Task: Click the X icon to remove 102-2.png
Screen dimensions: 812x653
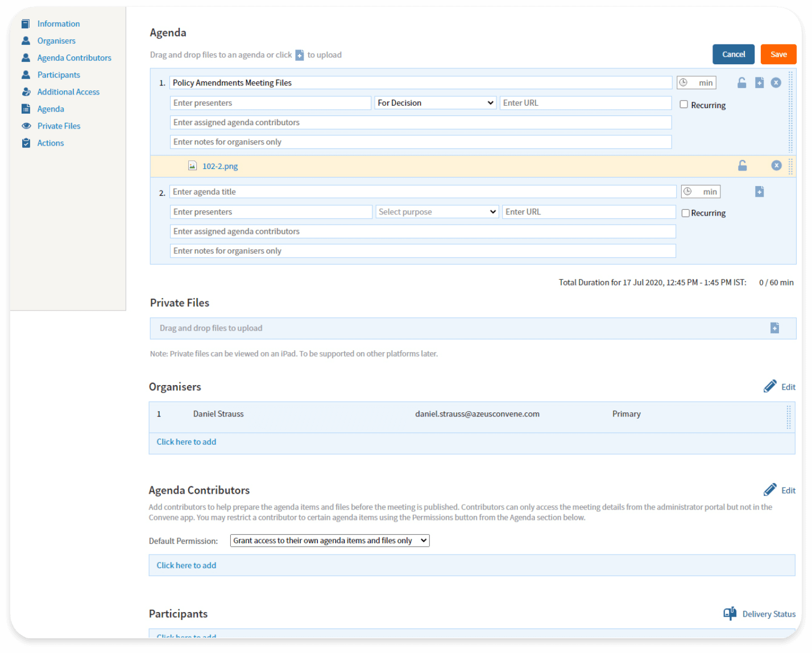Action: pos(776,166)
